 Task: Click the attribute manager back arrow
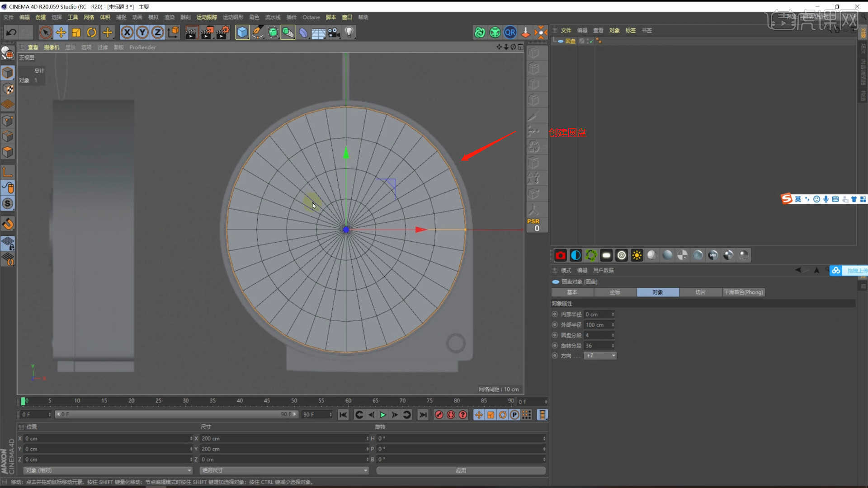point(797,270)
